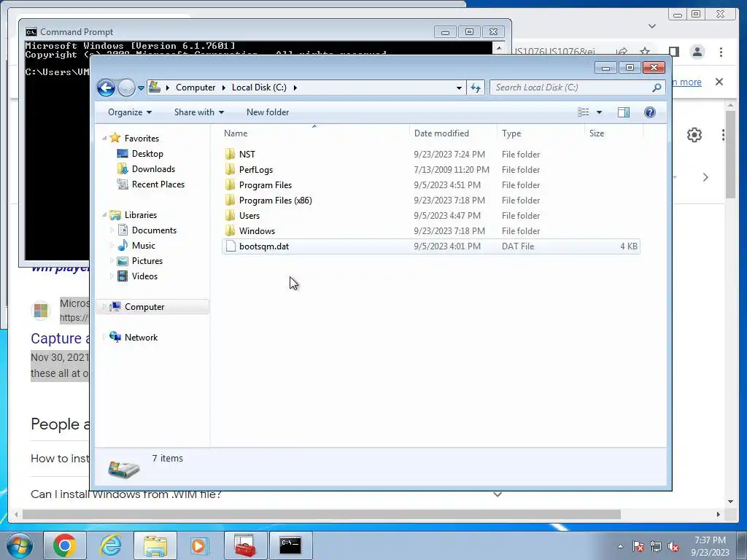Go back using Explorer's Back arrow

(106, 87)
